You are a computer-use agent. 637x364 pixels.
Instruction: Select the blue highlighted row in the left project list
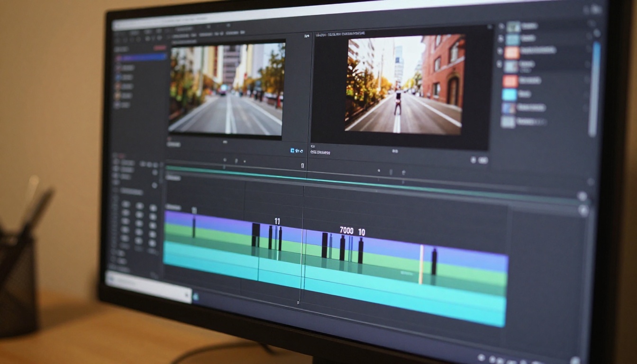coord(141,57)
